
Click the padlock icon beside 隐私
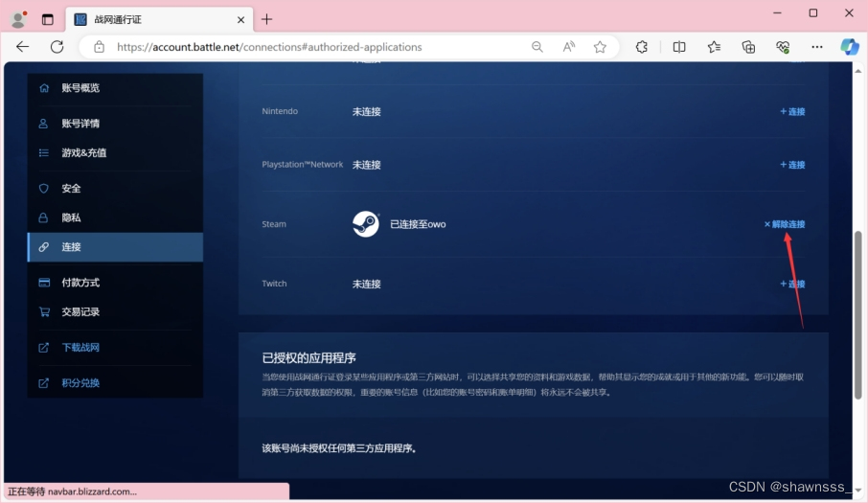click(x=43, y=217)
